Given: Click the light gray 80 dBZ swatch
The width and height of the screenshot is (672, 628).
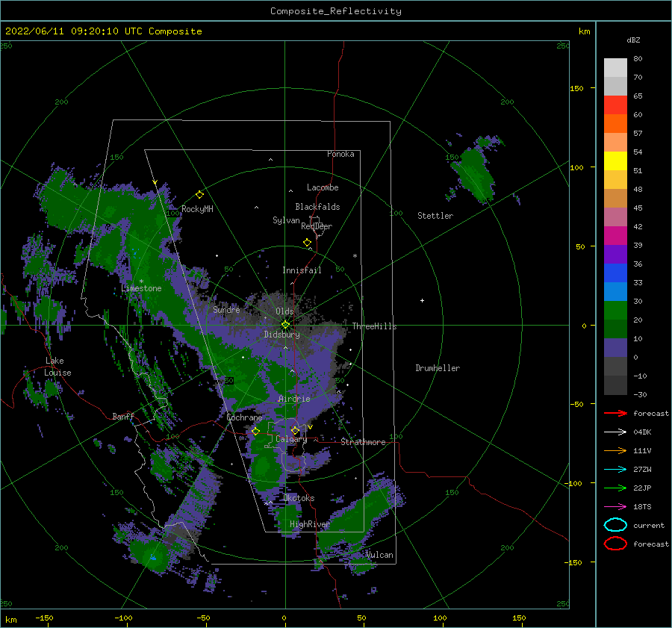Looking at the screenshot, I should click(615, 68).
